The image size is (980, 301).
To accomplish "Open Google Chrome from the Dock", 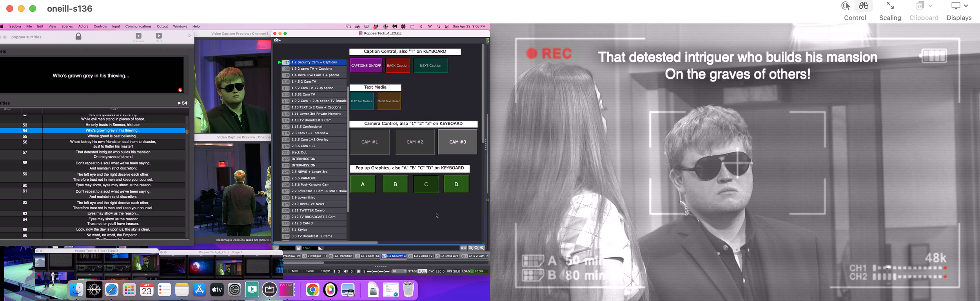I will [312, 290].
